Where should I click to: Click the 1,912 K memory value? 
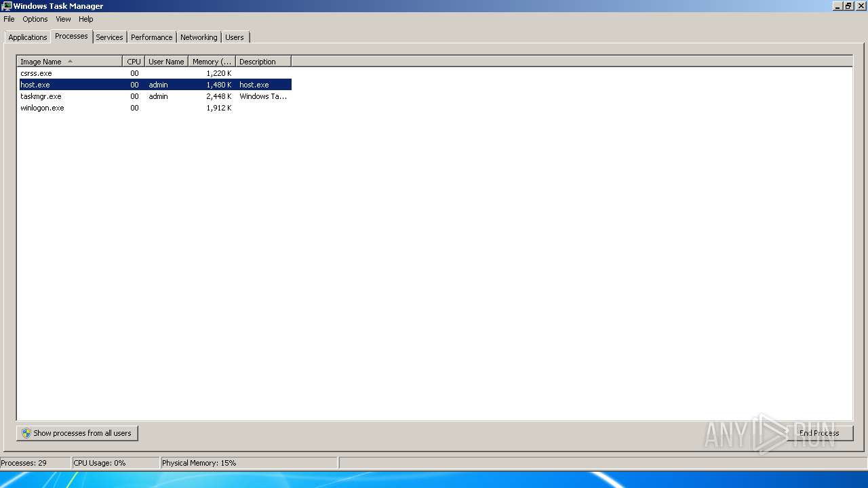(x=219, y=108)
